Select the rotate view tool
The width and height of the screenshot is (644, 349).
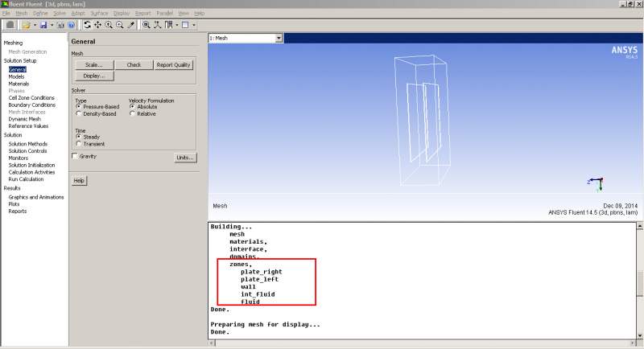(x=88, y=25)
